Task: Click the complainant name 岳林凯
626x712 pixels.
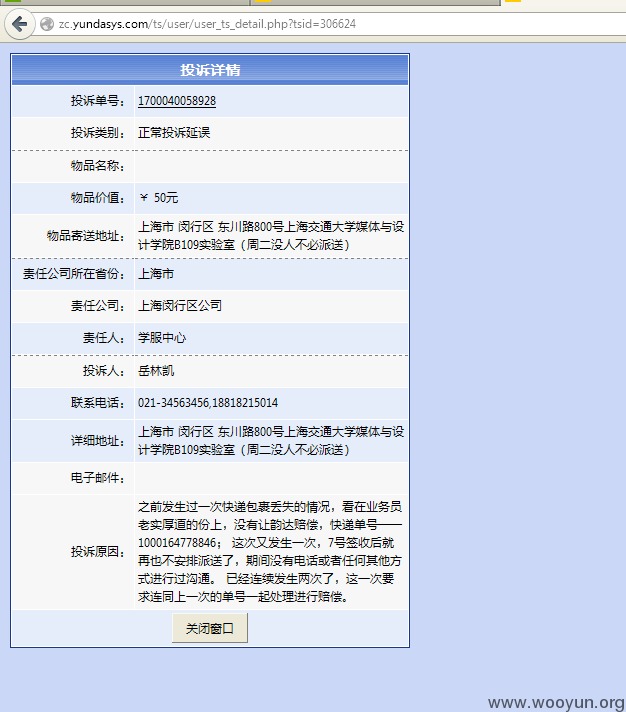Action: (156, 371)
